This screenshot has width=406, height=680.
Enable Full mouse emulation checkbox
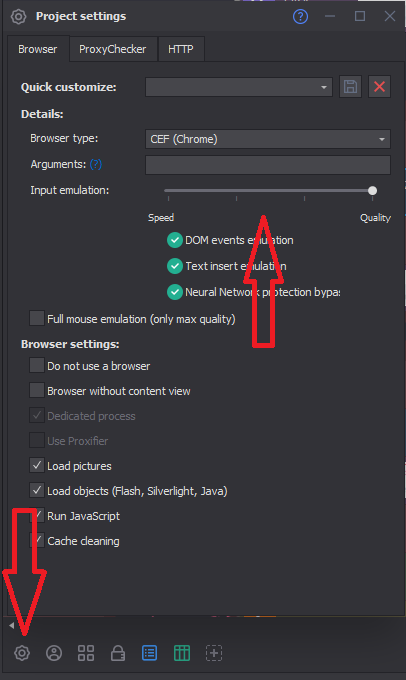click(x=37, y=318)
